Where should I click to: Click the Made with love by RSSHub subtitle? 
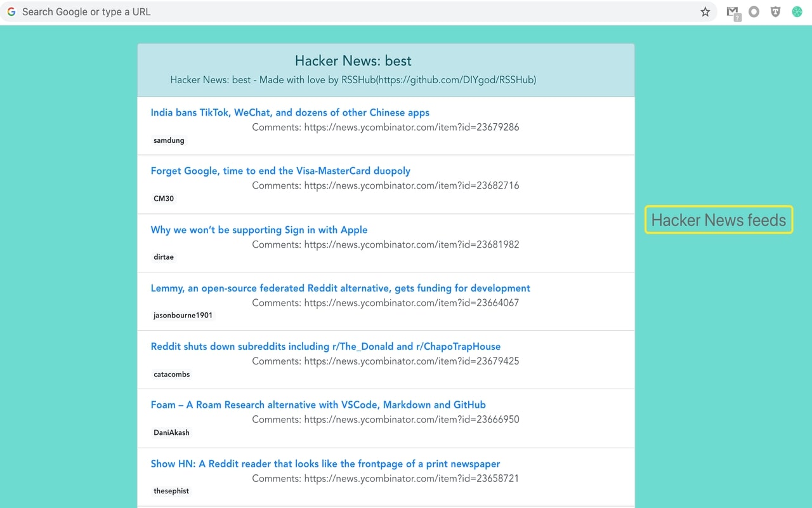tap(353, 80)
